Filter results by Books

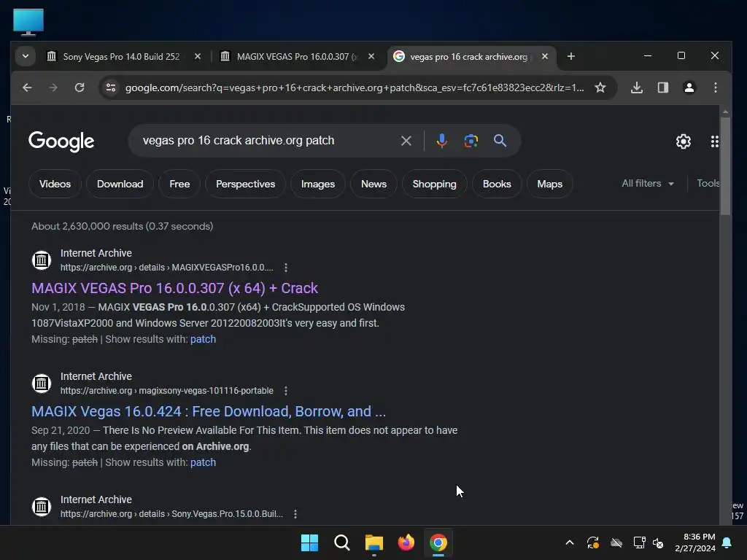[497, 184]
